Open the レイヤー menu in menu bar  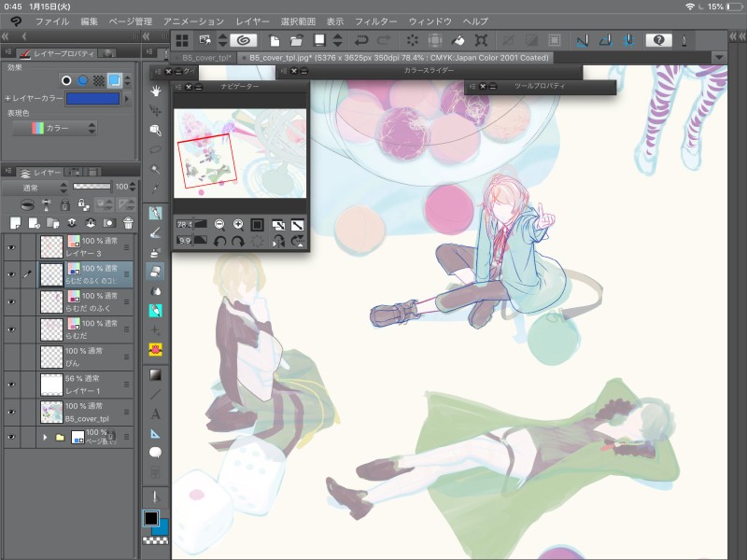tap(252, 21)
